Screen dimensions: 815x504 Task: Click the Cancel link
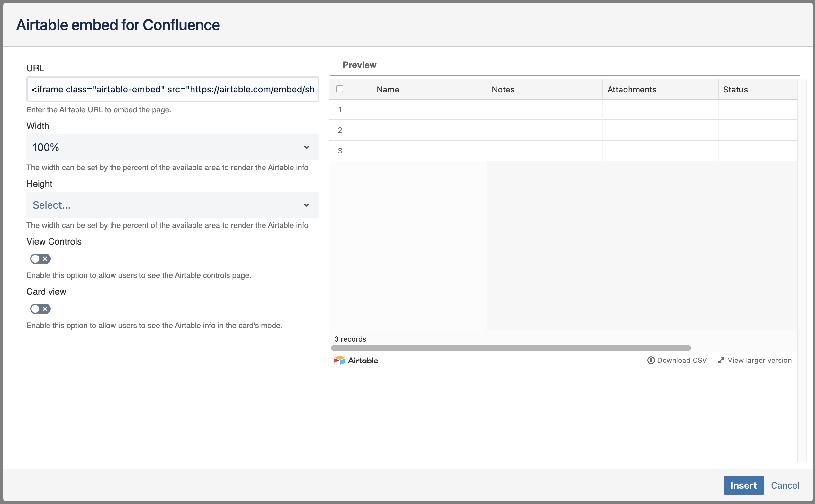pyautogui.click(x=785, y=485)
